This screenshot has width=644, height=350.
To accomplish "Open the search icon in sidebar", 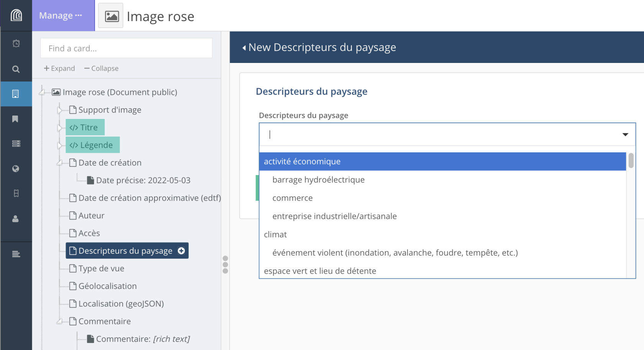I will (x=16, y=69).
